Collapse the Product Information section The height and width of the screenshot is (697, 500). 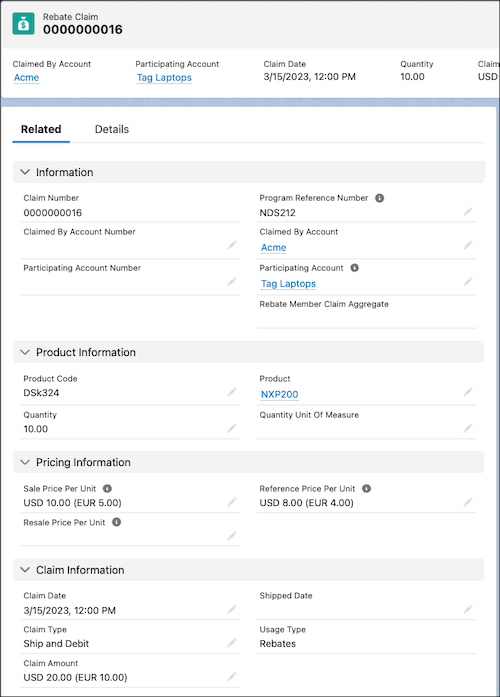point(25,352)
